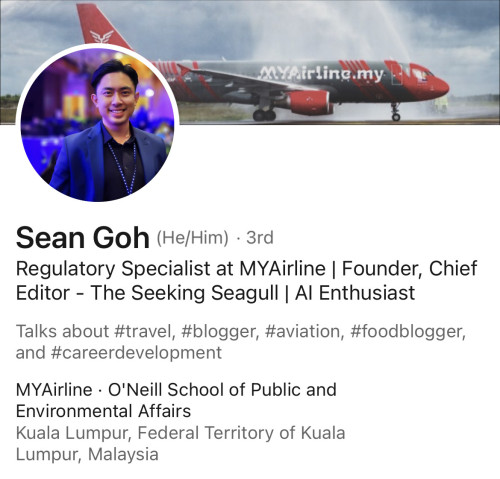Screen dimensions: 500x479
Task: Click the Regulatory Specialist at MYAirline headline
Action: (171, 269)
